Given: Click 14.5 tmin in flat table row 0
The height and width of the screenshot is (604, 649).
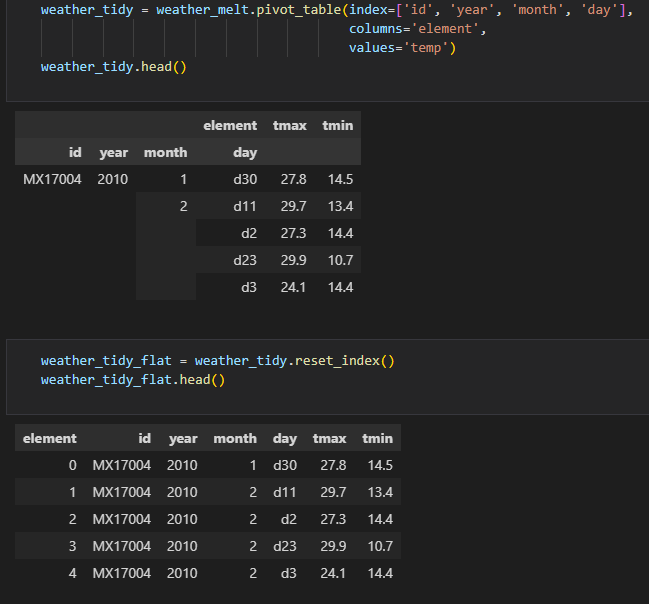Looking at the screenshot, I should coord(380,465).
